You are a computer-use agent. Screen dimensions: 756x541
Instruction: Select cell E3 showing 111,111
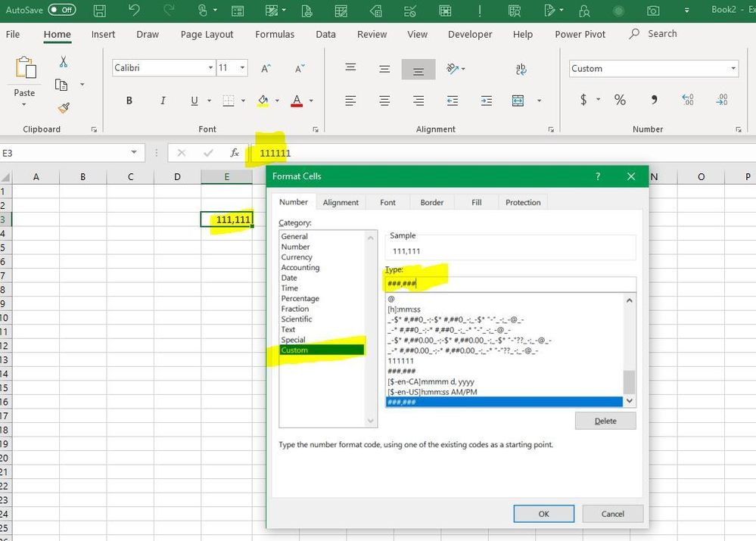point(226,219)
